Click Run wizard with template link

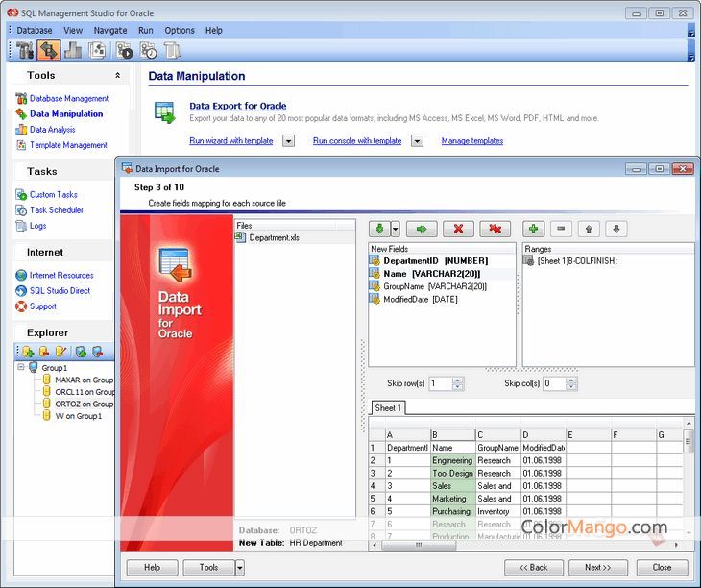tap(231, 141)
